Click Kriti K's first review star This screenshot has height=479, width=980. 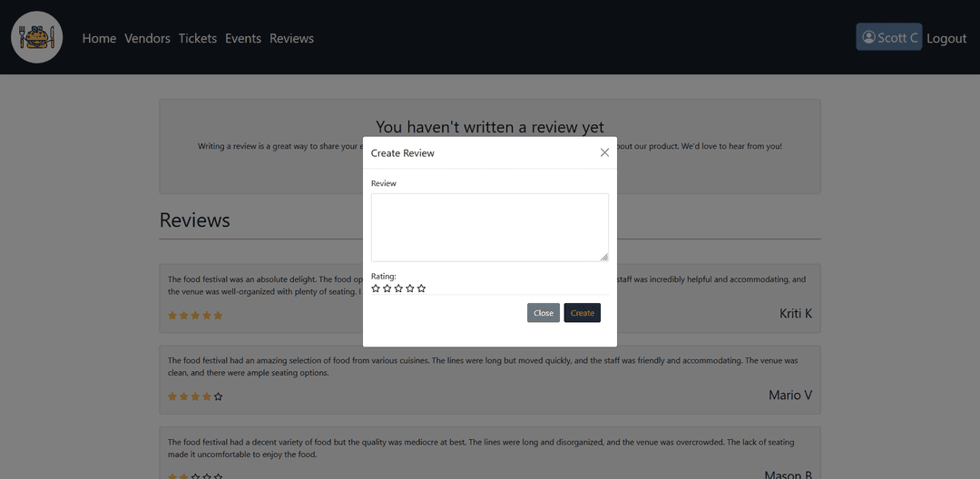(x=172, y=316)
